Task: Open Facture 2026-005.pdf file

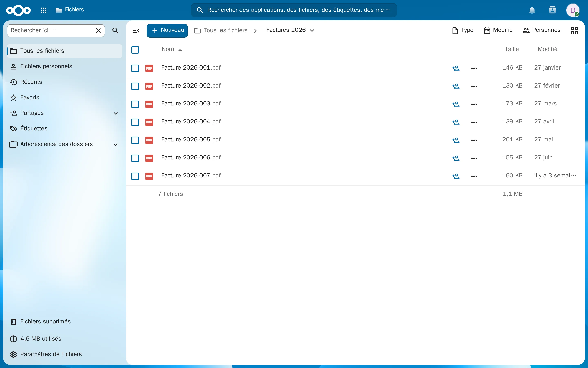Action: 191,140
